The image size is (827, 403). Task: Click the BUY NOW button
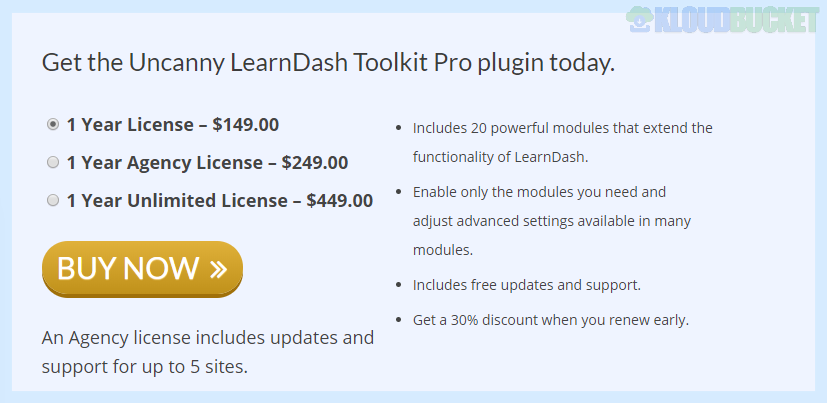point(142,268)
